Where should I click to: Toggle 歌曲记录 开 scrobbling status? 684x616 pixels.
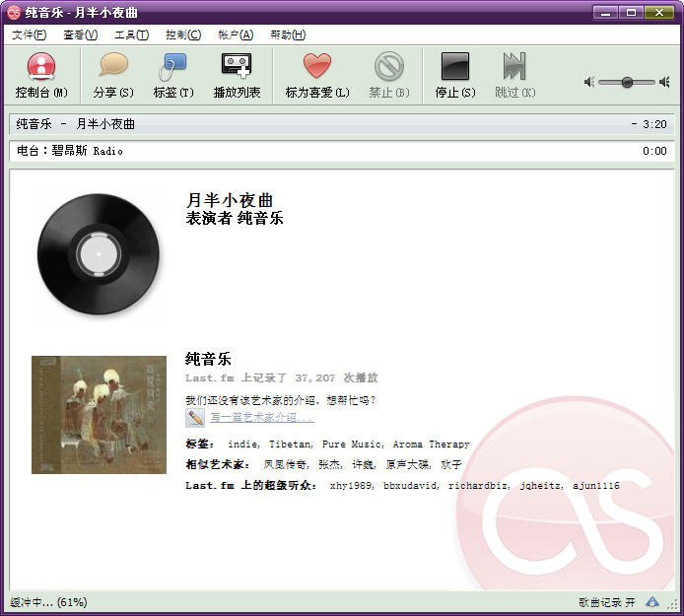(607, 602)
